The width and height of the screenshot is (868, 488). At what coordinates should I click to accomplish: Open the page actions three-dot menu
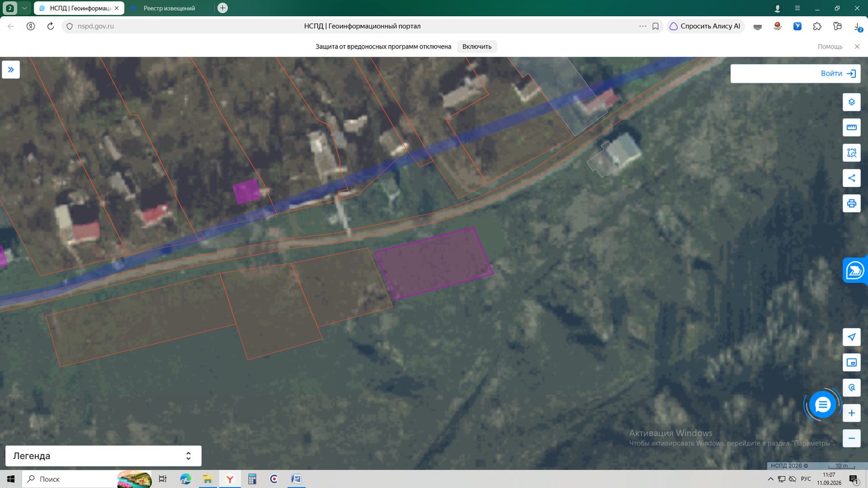click(x=643, y=26)
